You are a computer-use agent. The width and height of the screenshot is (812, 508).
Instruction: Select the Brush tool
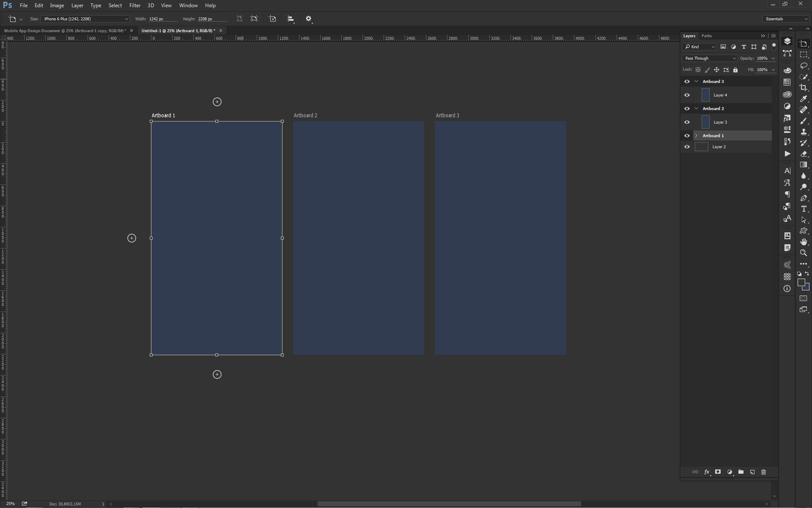point(804,121)
